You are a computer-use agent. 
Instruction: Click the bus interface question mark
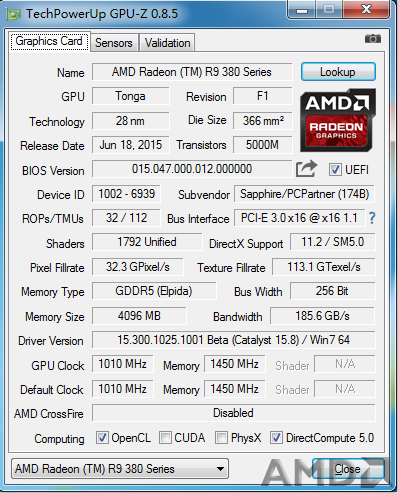tap(372, 218)
